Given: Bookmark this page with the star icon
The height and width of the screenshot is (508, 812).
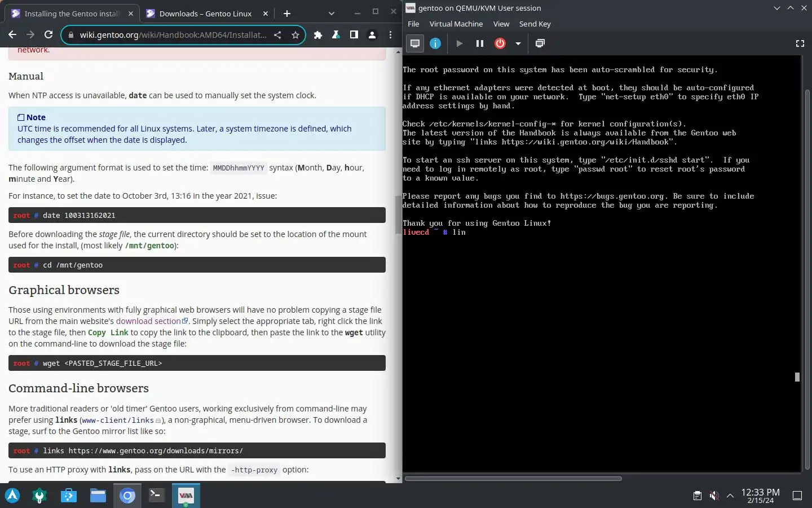Looking at the screenshot, I should (295, 35).
